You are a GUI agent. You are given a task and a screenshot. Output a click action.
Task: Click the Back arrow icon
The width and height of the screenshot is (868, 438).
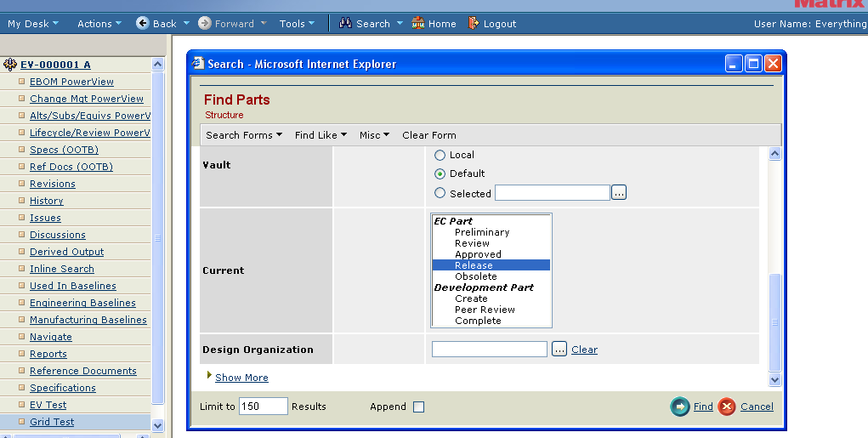point(143,24)
